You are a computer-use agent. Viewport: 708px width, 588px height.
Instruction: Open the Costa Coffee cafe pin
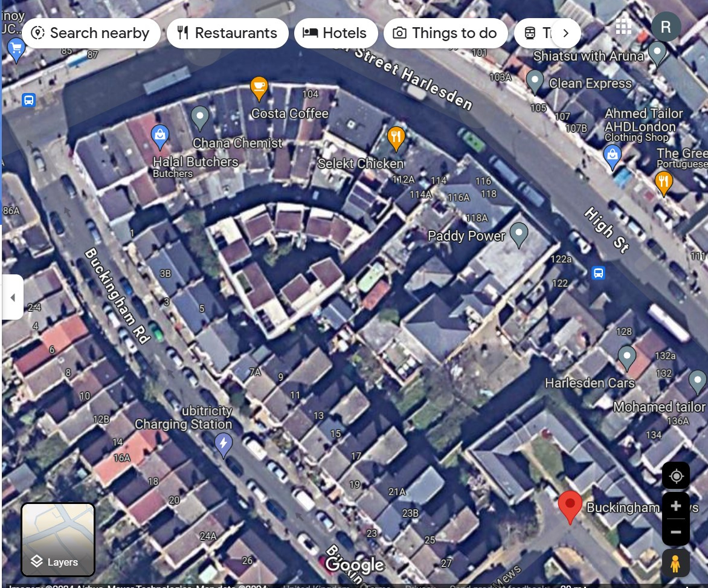click(259, 88)
